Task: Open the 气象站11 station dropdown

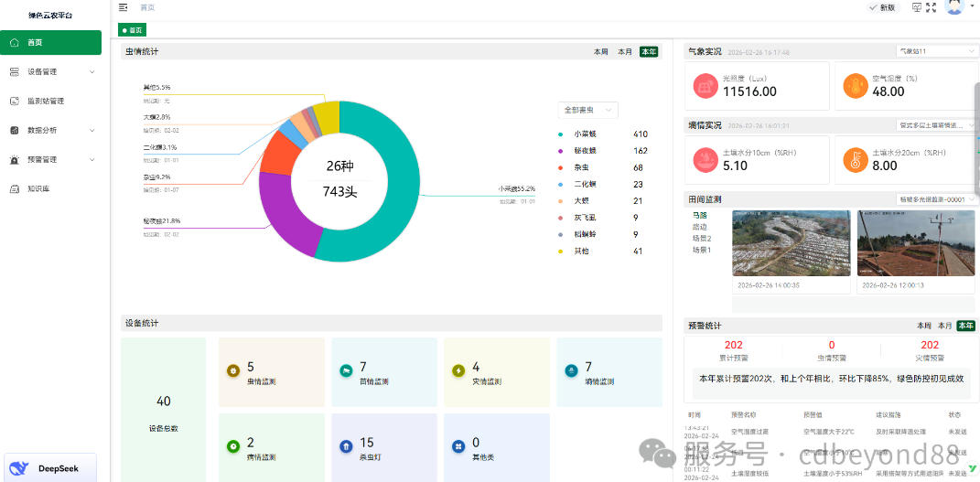Action: (937, 51)
